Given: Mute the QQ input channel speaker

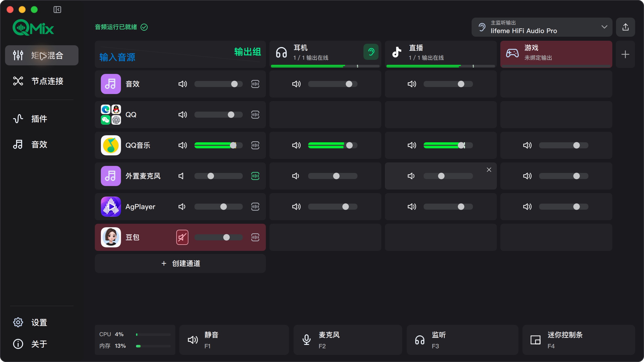Looking at the screenshot, I should point(183,115).
